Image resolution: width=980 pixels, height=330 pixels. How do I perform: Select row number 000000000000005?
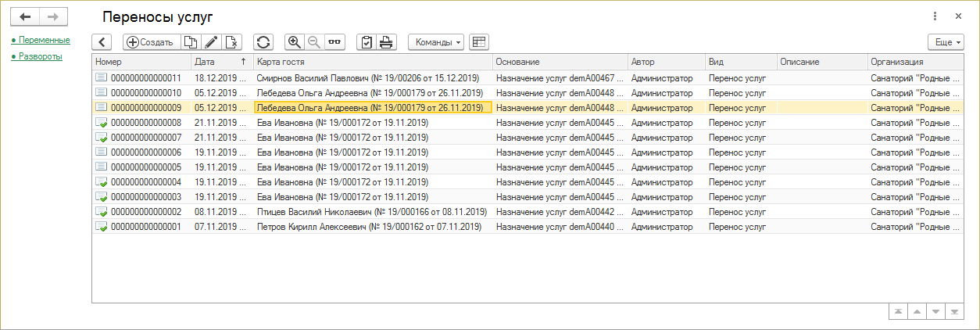click(x=528, y=167)
